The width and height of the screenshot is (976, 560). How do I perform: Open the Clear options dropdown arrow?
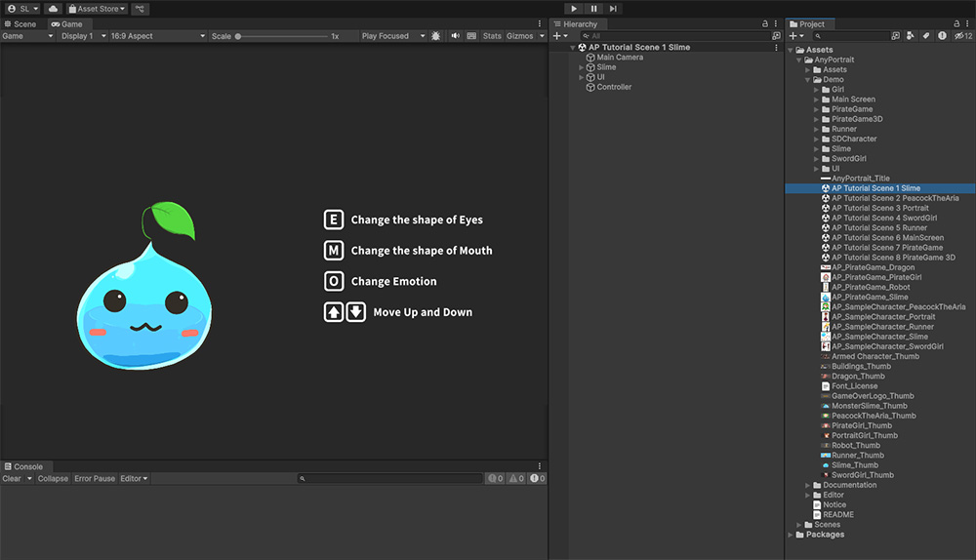(29, 478)
